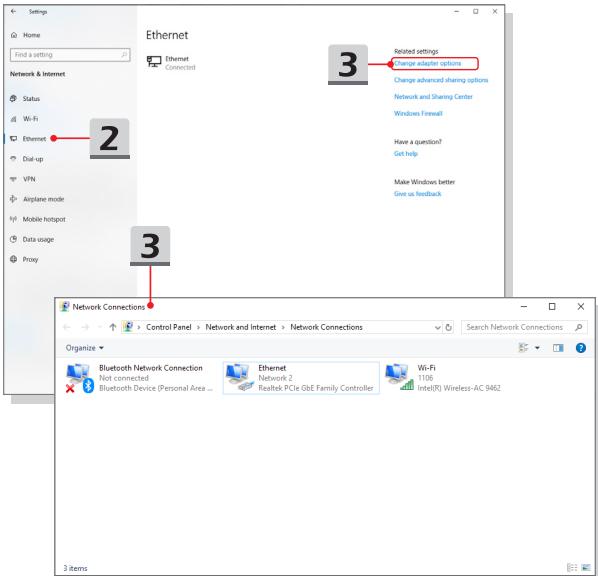The width and height of the screenshot is (598, 576).
Task: Maximize the Network Connections window
Action: click(552, 307)
